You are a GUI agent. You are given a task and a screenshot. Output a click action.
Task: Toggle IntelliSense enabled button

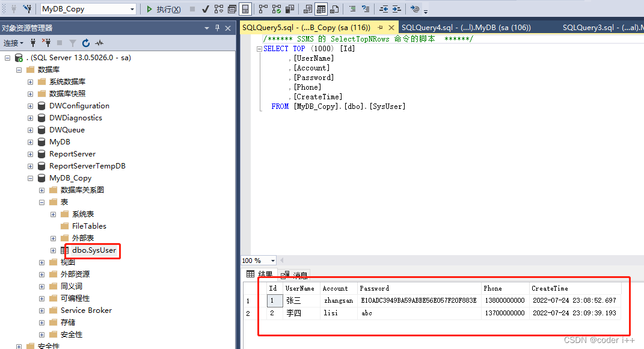(x=245, y=9)
